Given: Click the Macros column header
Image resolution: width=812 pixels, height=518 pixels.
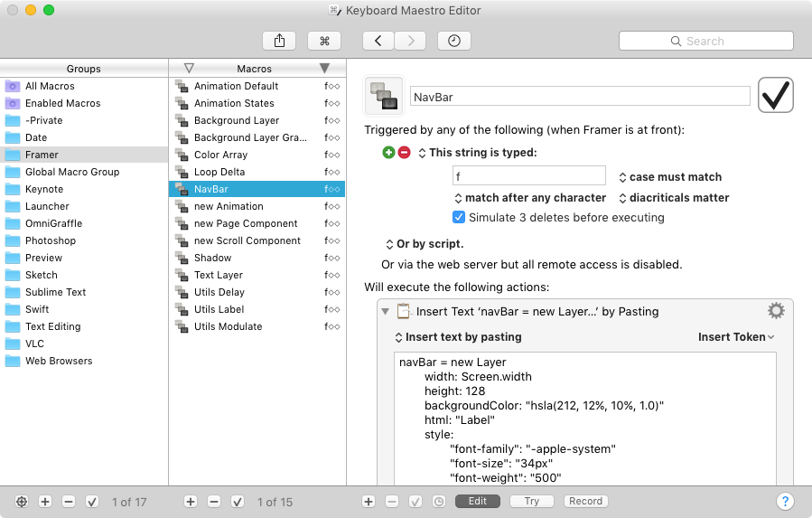Looking at the screenshot, I should (x=255, y=69).
